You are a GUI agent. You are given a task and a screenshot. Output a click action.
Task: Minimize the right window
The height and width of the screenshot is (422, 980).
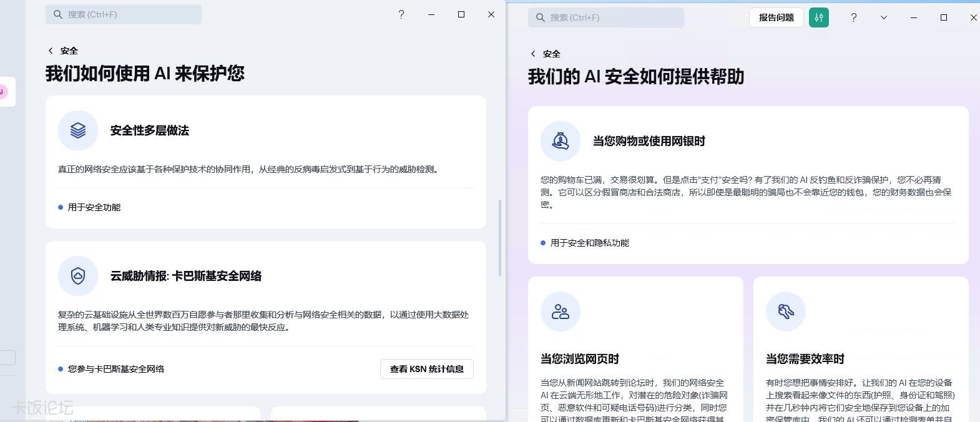click(914, 17)
